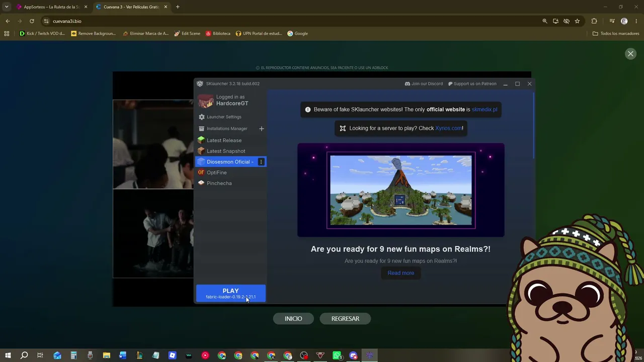Go back to previous page in Chrome
This screenshot has height=362, width=644.
tap(8, 21)
